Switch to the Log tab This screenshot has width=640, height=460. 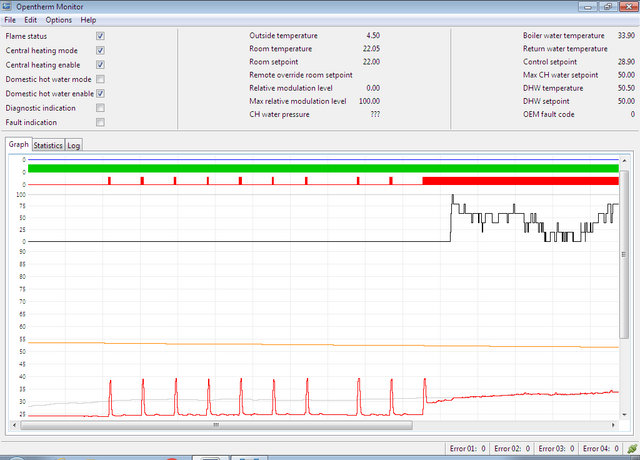click(x=74, y=145)
